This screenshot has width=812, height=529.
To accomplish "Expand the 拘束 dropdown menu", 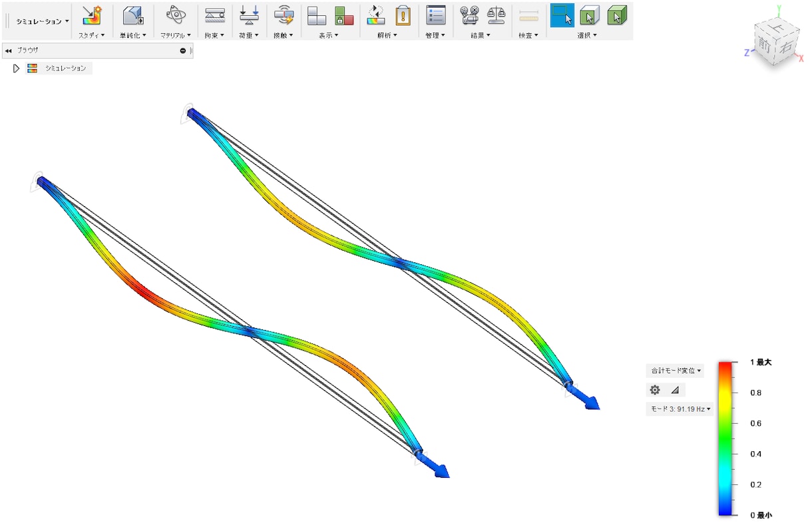I will [214, 35].
